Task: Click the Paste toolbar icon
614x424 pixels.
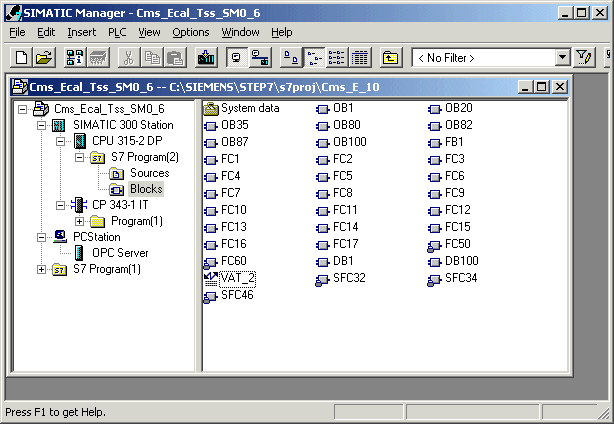Action: pyautogui.click(x=175, y=58)
